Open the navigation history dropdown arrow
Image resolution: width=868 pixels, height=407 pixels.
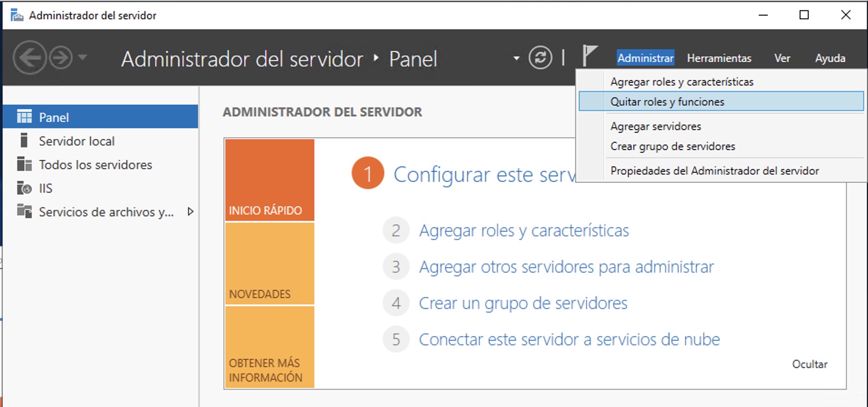click(x=82, y=57)
